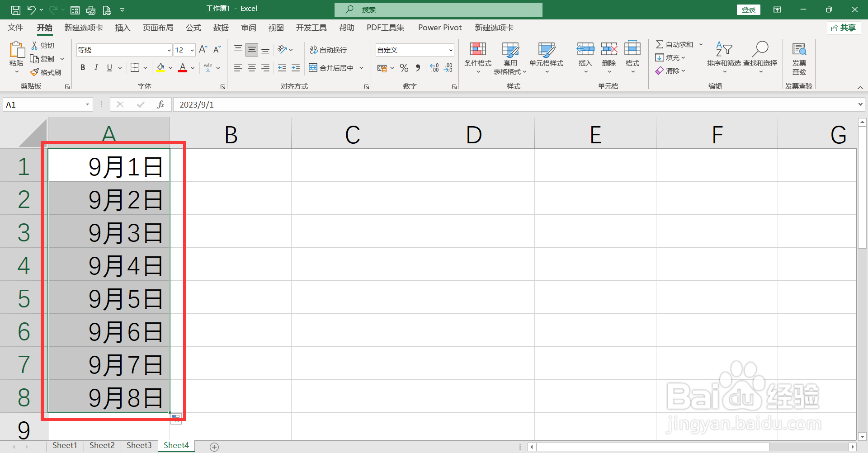Screen dimensions: 868x453
Task: Select column C header
Action: pos(352,134)
